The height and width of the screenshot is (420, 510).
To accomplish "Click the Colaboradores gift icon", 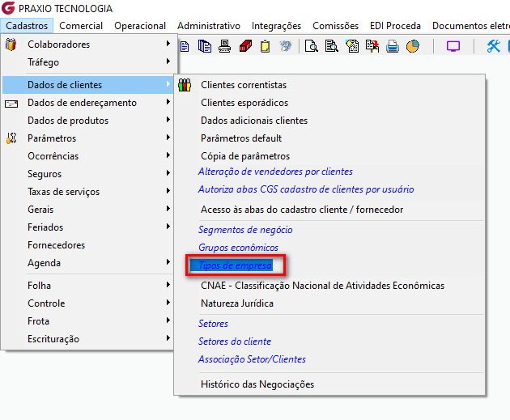I will (11, 45).
